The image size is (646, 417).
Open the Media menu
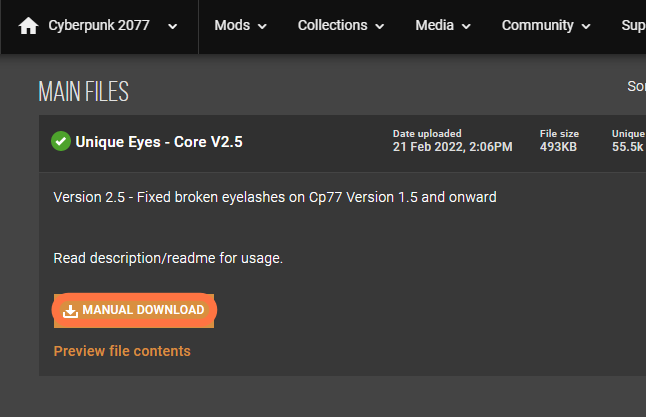(x=434, y=25)
